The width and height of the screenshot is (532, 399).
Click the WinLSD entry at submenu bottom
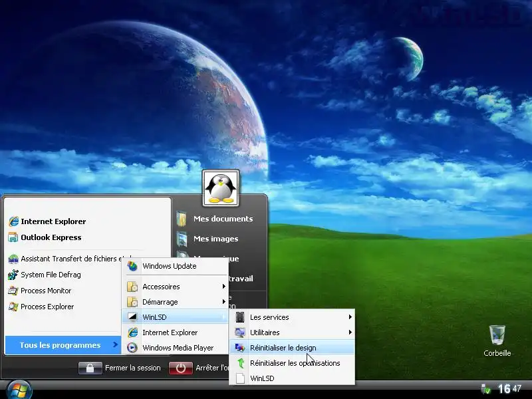coord(292,378)
